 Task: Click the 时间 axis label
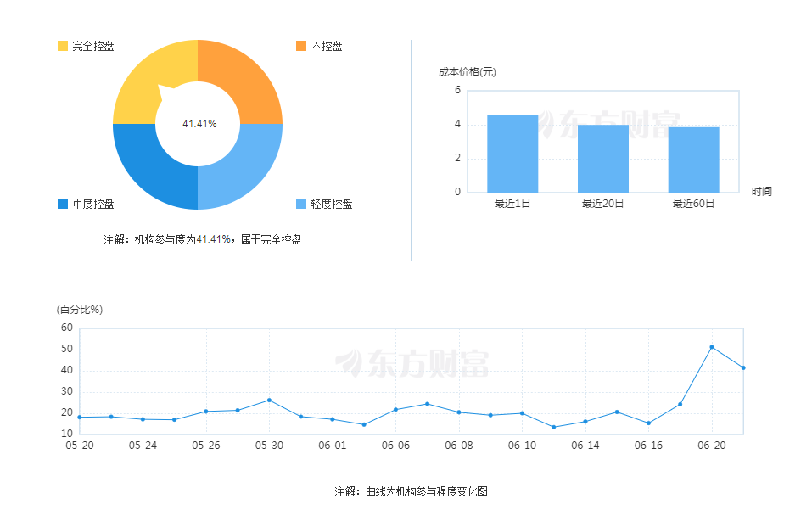pos(763,191)
